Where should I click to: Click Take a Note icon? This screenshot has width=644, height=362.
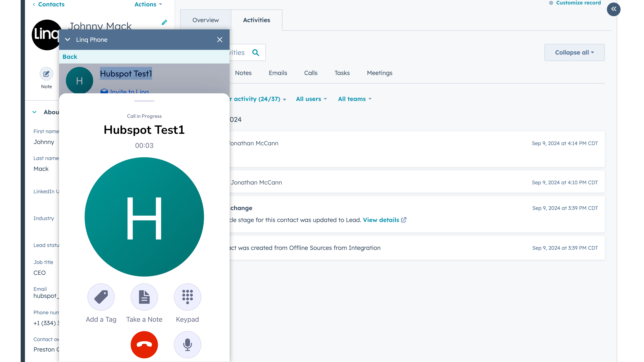coord(144,297)
